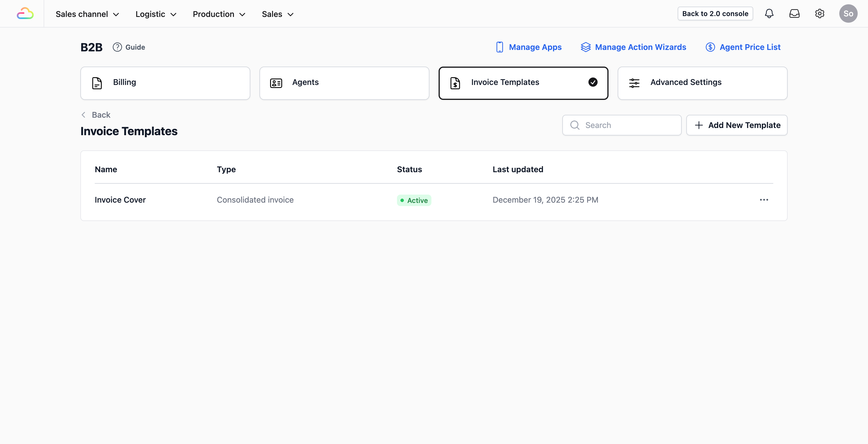Click the cloud logo icon
Viewport: 868px width, 444px height.
pyautogui.click(x=25, y=13)
